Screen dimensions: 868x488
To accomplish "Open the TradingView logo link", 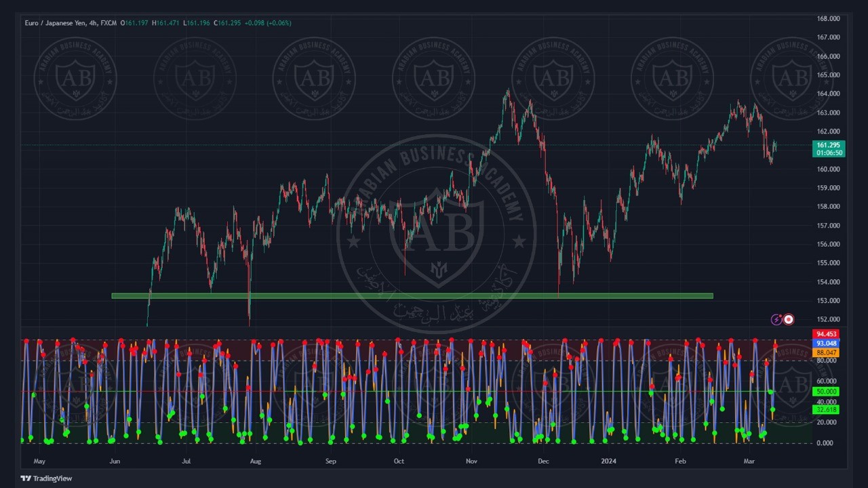I will coord(46,479).
